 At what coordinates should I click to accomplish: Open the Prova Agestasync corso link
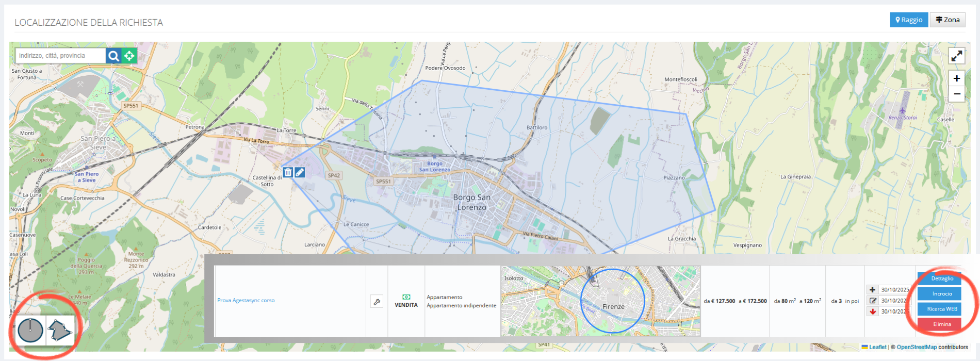pos(246,300)
